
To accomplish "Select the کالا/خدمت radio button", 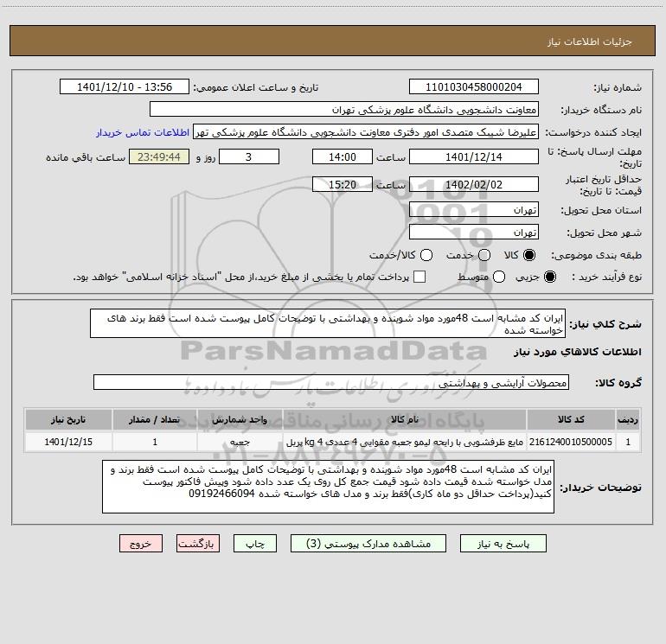I will [x=426, y=255].
